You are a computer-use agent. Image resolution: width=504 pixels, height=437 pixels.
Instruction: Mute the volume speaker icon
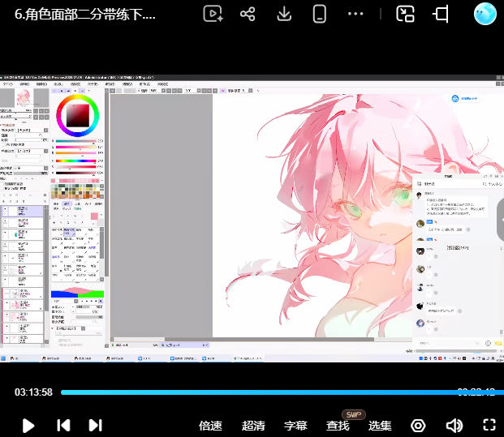[x=454, y=426]
